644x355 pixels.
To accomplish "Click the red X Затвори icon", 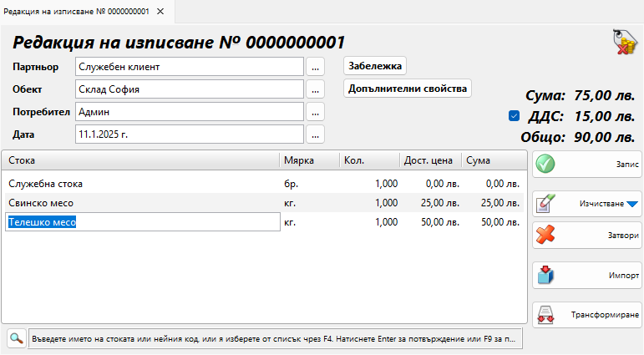I will point(545,235).
